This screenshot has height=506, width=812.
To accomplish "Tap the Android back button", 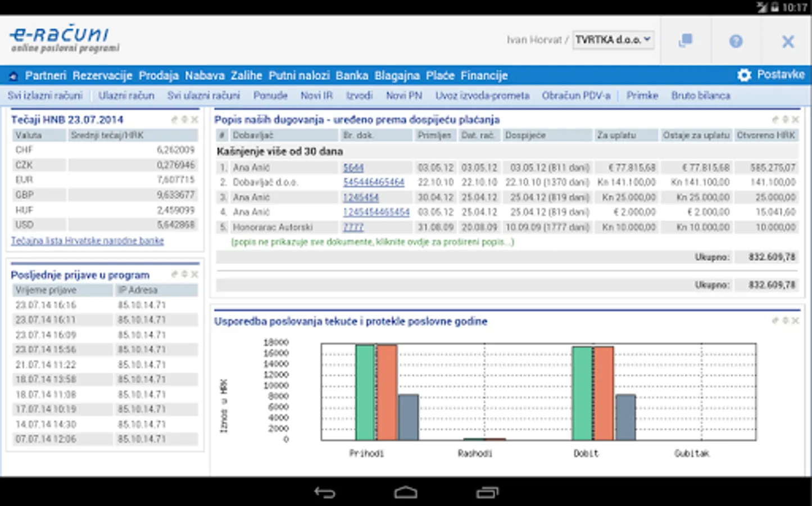I will [325, 493].
